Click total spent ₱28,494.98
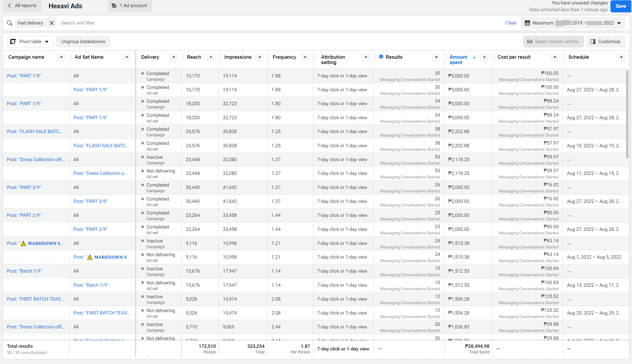The image size is (632, 364). pos(477,346)
